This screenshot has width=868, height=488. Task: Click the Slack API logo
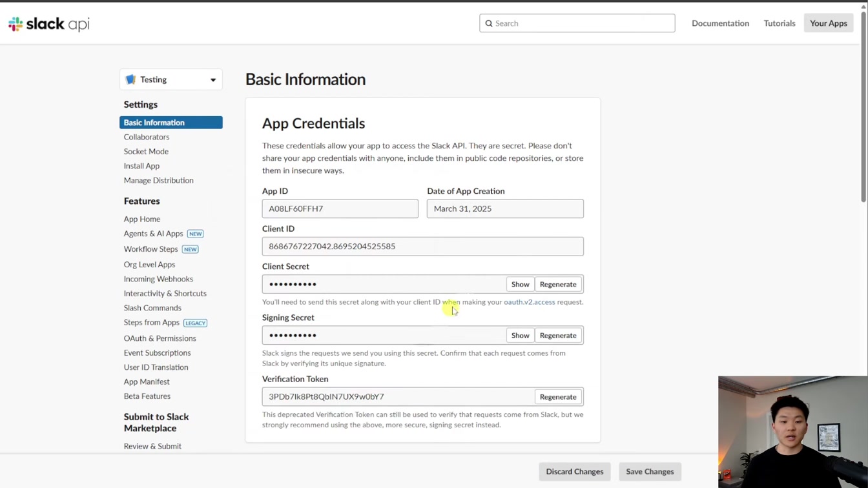click(49, 24)
